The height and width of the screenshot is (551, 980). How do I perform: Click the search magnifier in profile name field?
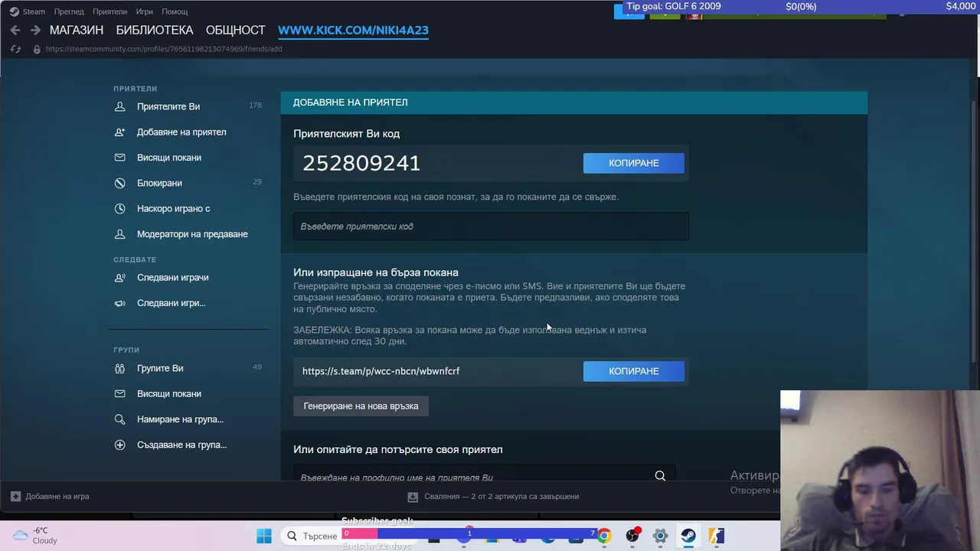(660, 476)
